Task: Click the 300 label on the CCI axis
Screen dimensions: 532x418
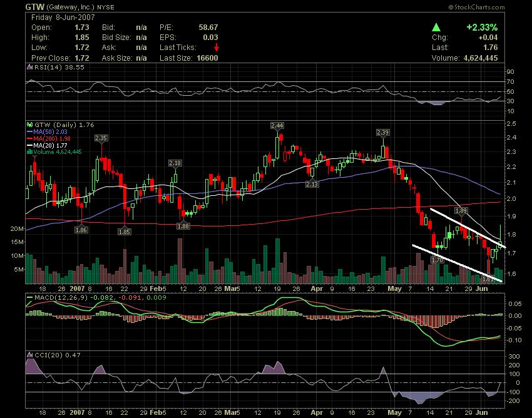Action: (x=514, y=356)
